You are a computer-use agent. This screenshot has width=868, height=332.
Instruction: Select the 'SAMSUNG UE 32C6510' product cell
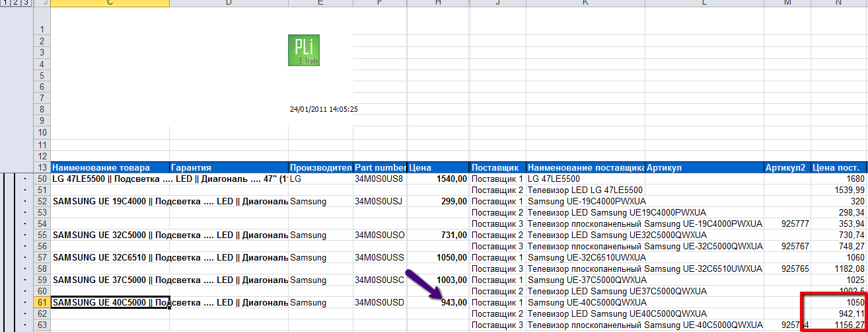coord(110,257)
